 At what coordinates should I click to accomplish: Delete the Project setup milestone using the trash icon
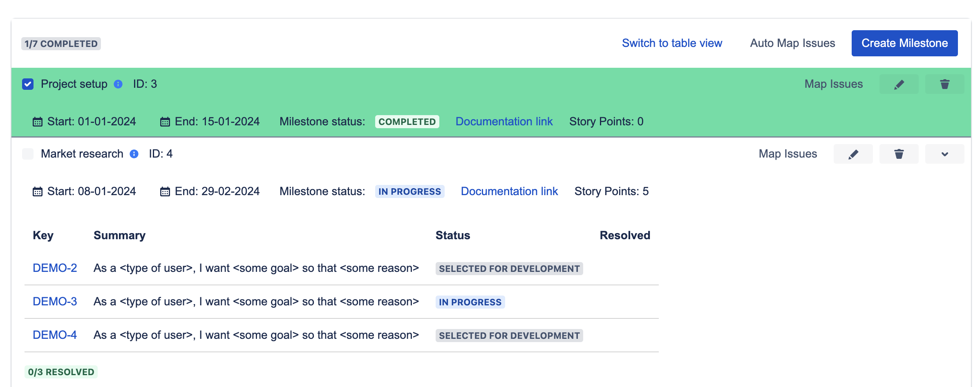point(944,84)
